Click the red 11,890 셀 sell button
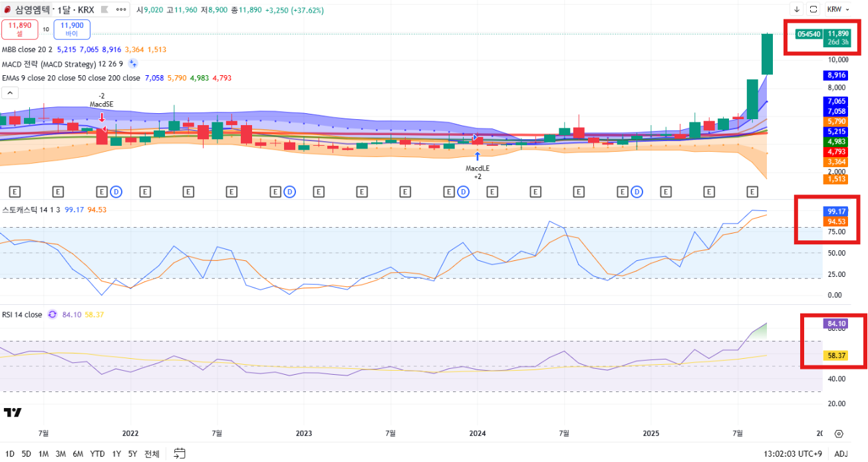The image size is (868, 462). [19, 29]
